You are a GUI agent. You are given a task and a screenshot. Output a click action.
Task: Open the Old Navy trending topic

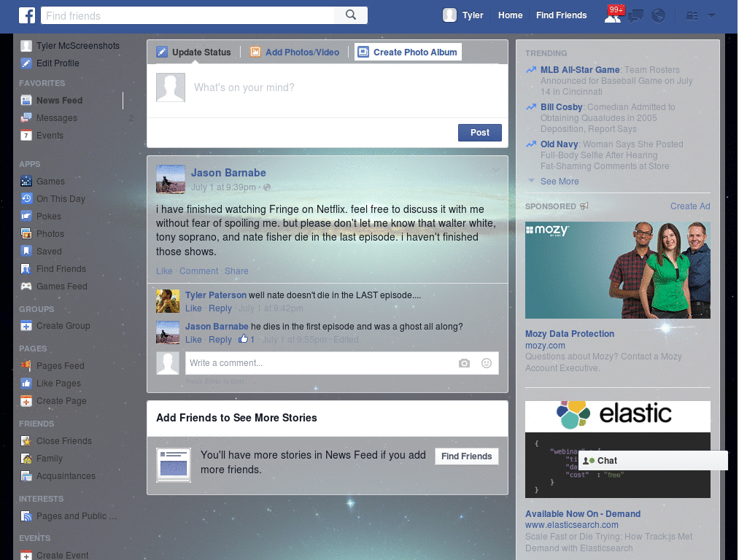pyautogui.click(x=559, y=144)
